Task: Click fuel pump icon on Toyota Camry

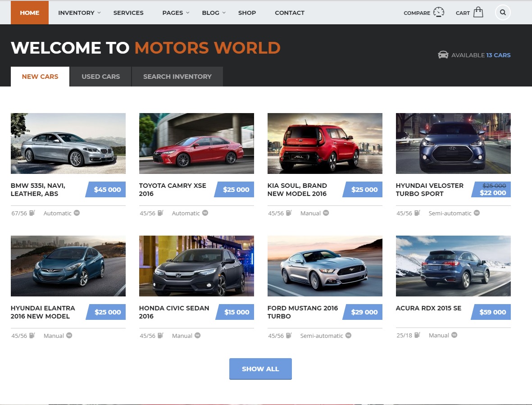Action: 160,213
